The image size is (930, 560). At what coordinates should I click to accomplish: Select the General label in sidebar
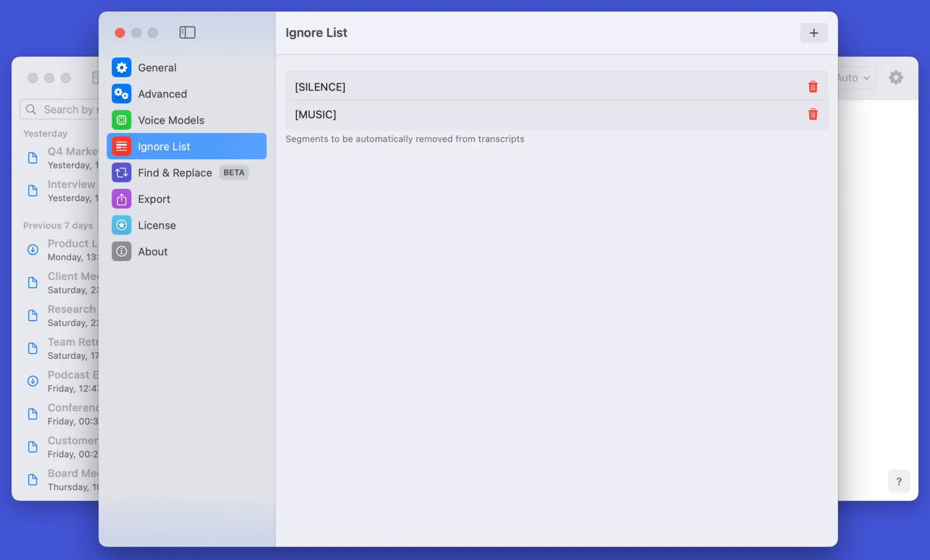pyautogui.click(x=157, y=67)
